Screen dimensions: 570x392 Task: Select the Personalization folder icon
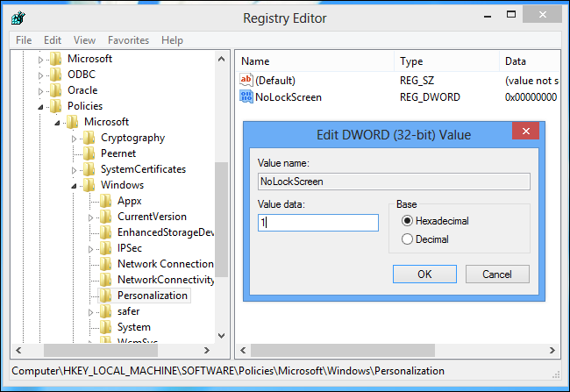pyautogui.click(x=106, y=296)
